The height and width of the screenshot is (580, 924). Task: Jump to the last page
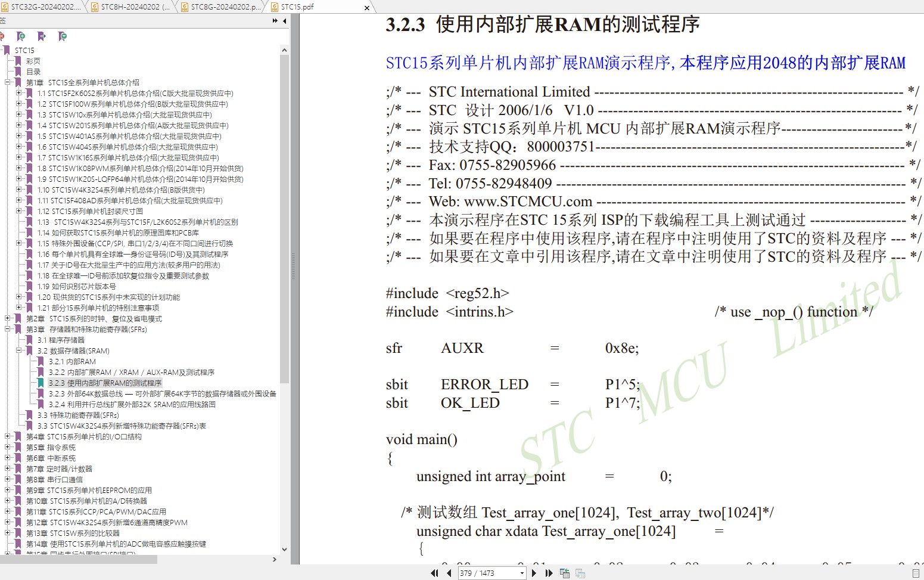click(549, 573)
